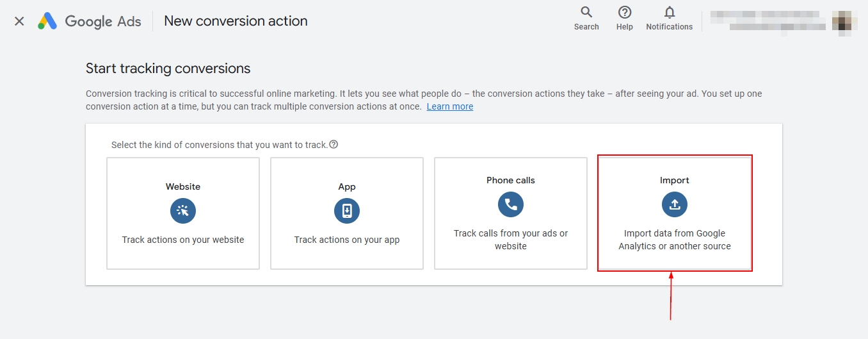Click 'Track calls from your ads or website'
Screen dimensions: 868x339
[x=511, y=240]
